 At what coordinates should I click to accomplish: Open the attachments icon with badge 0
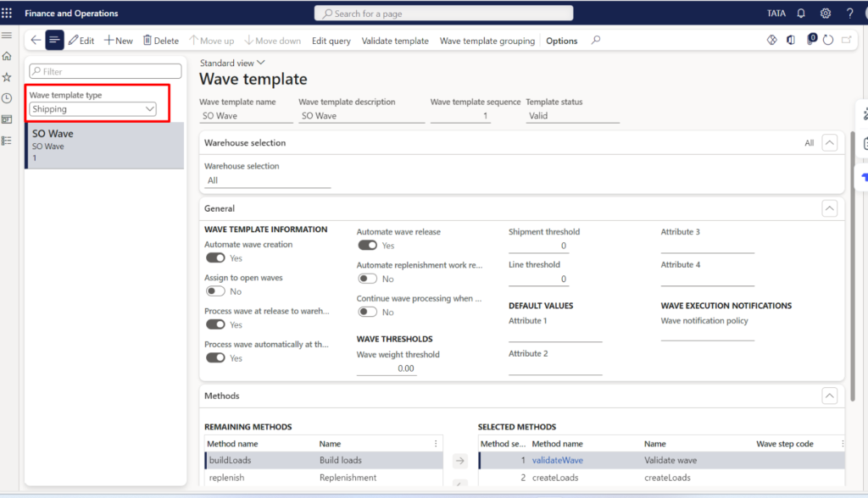pyautogui.click(x=811, y=39)
